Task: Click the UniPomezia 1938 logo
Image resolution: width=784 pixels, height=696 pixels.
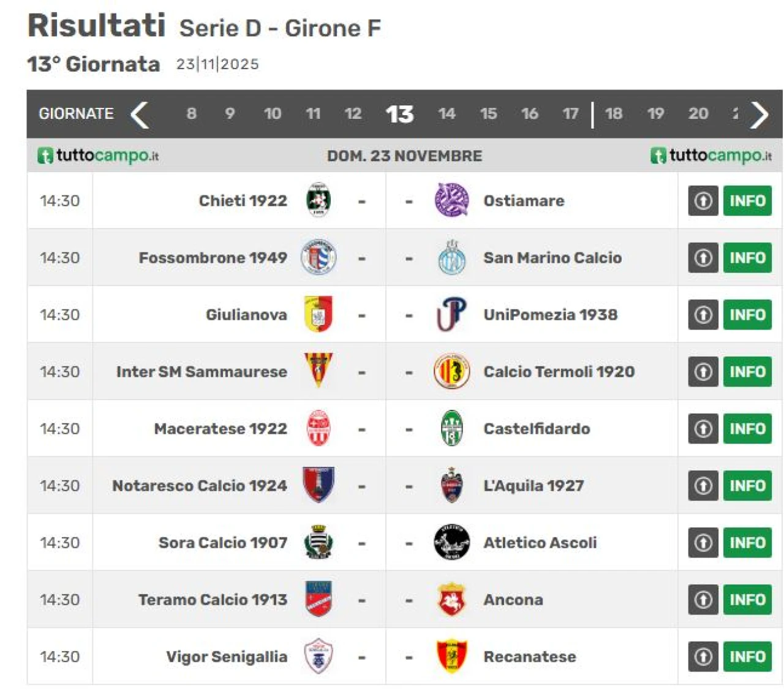Action: point(451,314)
